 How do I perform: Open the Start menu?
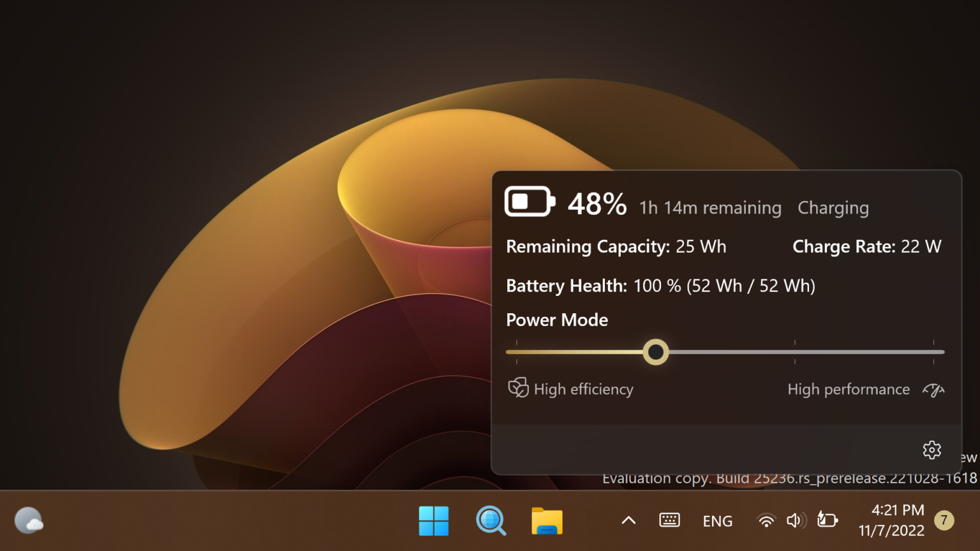[x=434, y=520]
